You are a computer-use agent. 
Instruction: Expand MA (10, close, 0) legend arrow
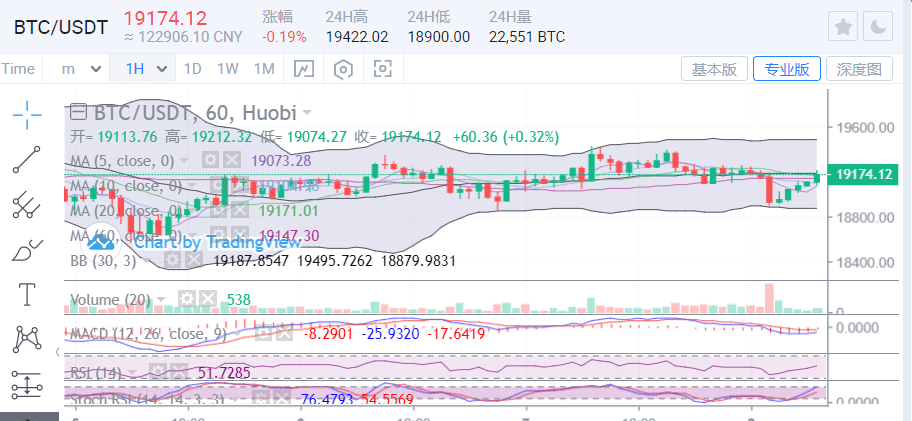192,186
